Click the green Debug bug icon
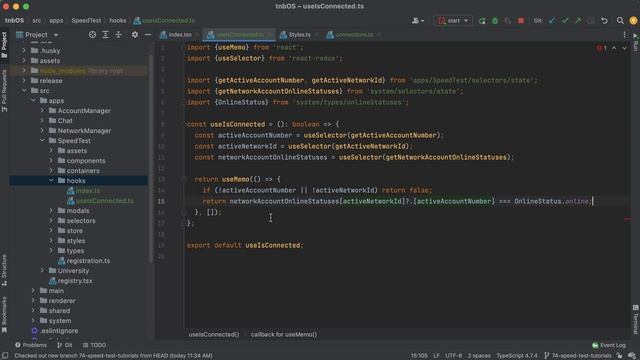The image size is (640, 360). (495, 20)
